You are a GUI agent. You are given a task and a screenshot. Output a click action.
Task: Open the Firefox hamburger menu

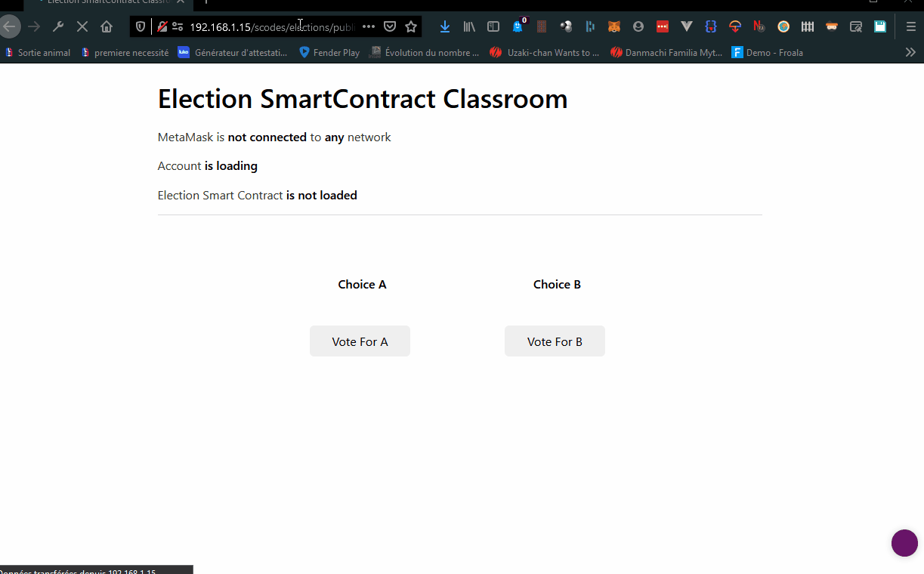(x=910, y=26)
